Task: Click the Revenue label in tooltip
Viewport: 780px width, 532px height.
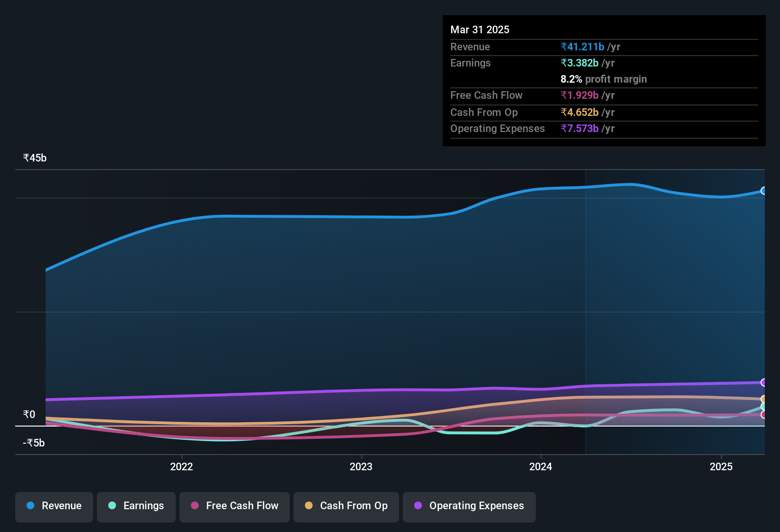Action: 470,47
